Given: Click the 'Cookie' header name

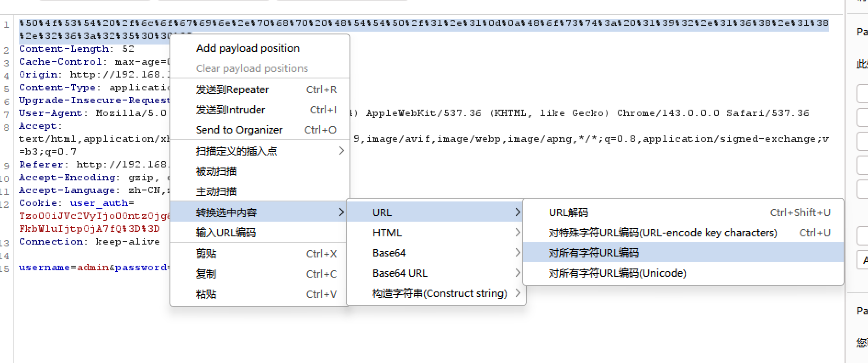Looking at the screenshot, I should 38,203.
